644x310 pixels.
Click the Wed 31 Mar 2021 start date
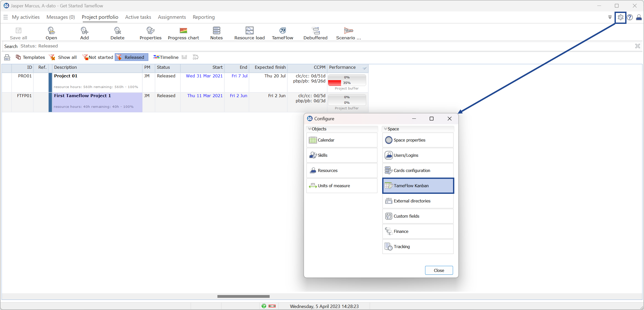click(x=204, y=76)
